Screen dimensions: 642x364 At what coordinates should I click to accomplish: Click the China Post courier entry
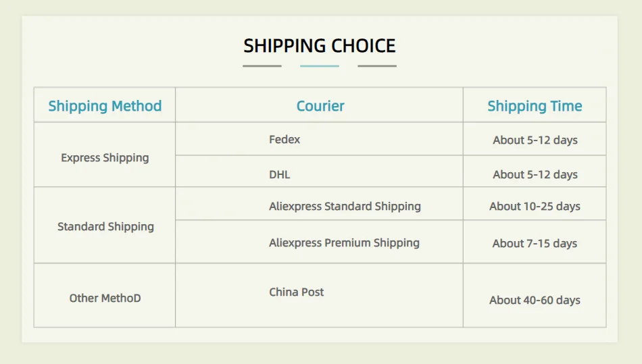(297, 292)
